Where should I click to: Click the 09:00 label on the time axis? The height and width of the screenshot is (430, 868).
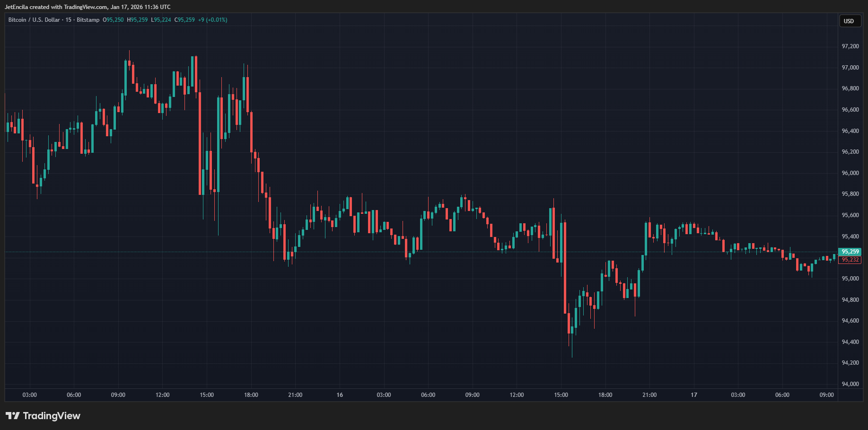118,395
